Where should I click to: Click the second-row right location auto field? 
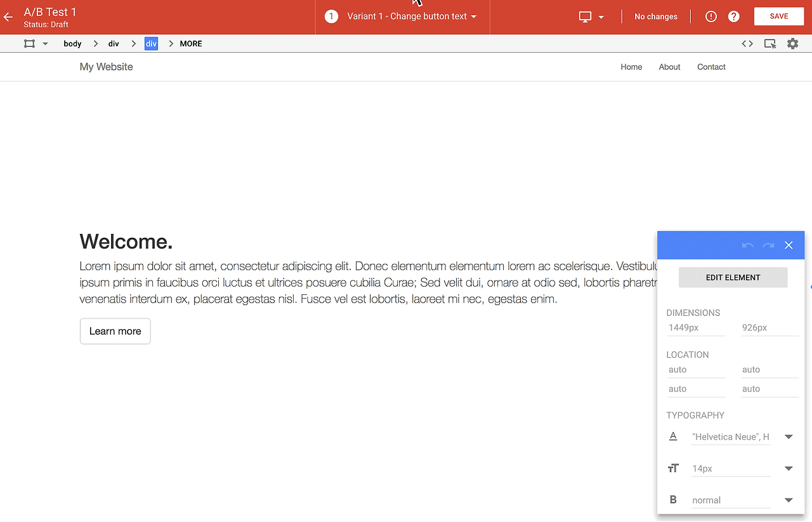(x=769, y=389)
